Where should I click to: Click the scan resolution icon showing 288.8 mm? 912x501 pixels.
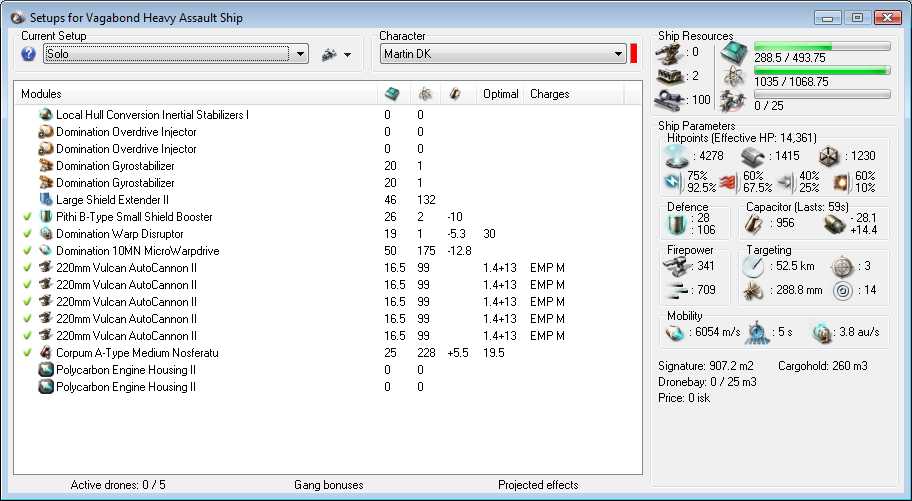(754, 290)
